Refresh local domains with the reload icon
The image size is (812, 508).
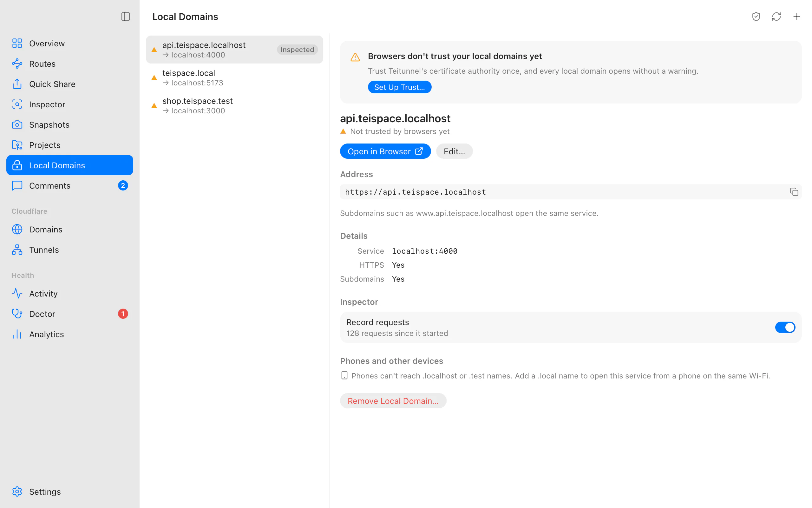click(776, 17)
